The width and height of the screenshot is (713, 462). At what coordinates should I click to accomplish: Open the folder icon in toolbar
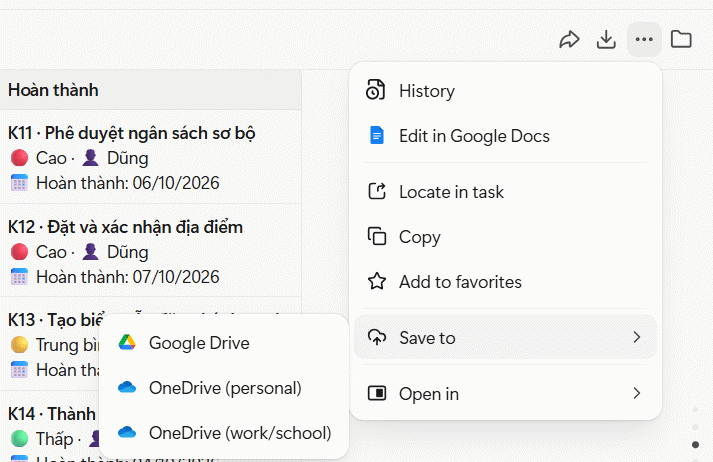681,39
